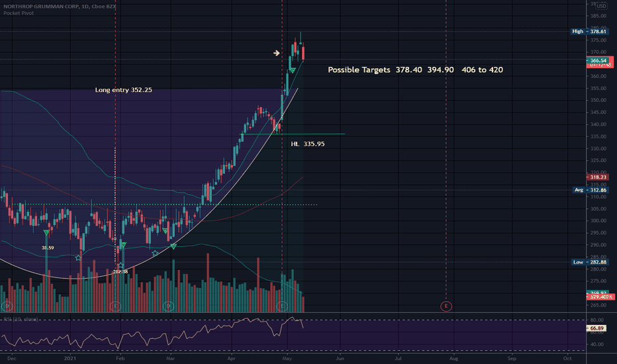The width and height of the screenshot is (617, 364).
Task: Open the upcoming earnings E marker in late July
Action: pos(446,306)
